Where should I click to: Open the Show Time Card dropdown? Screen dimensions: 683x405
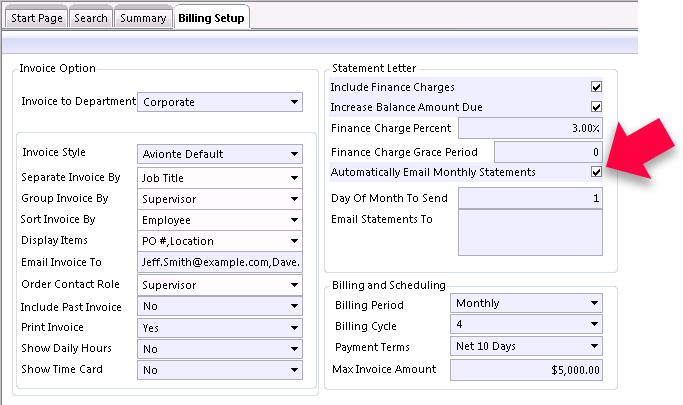220,370
